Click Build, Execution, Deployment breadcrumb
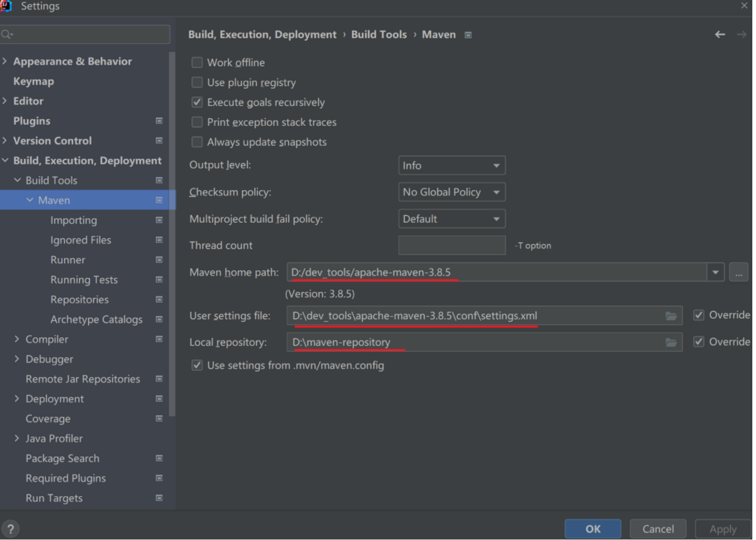 [x=262, y=35]
